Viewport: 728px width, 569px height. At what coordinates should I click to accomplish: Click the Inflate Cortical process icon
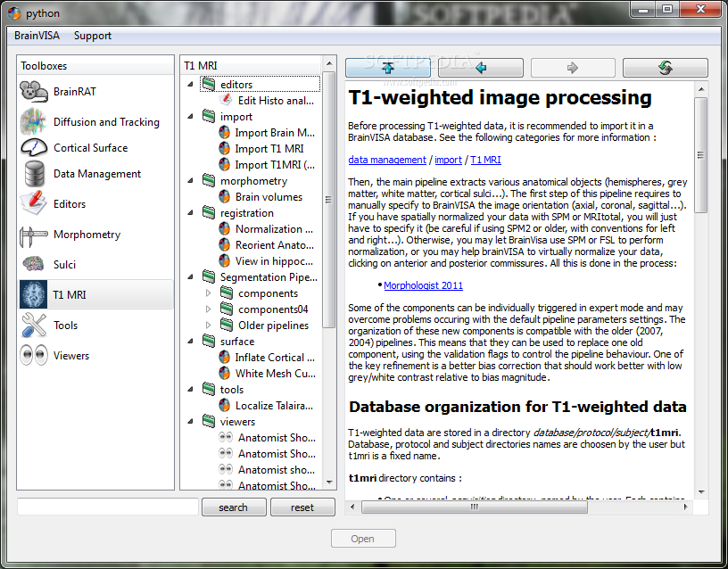224,357
